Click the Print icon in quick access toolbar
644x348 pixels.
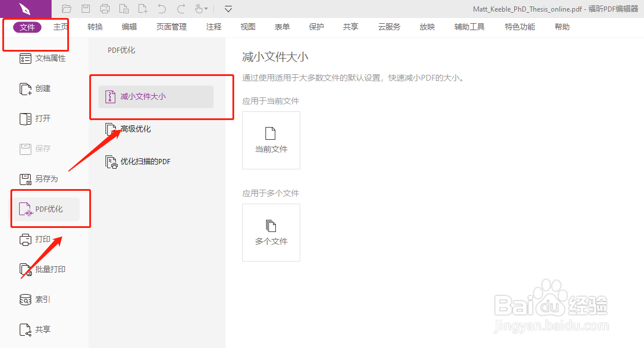coord(104,9)
